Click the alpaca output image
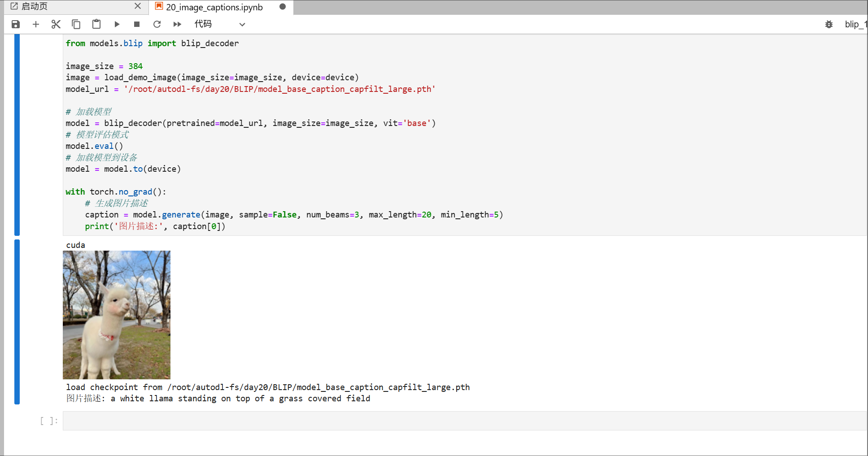The height and width of the screenshot is (456, 868). point(117,315)
